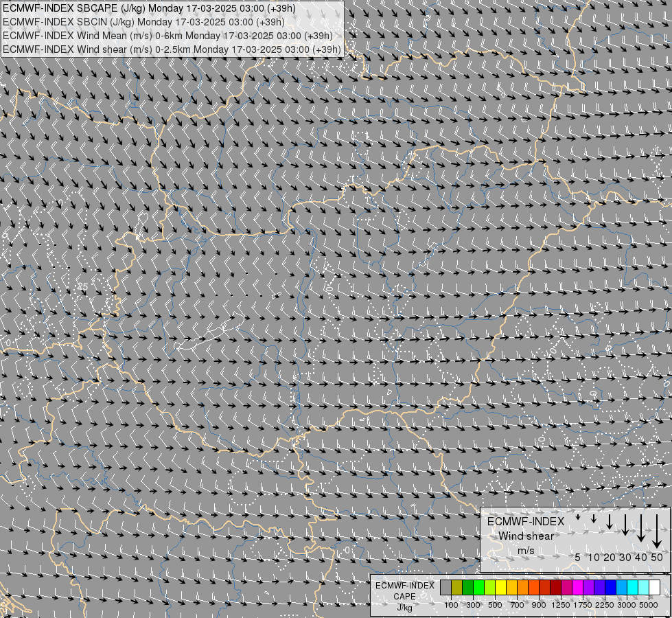Click the '20' label under wind shear arrows
The height and width of the screenshot is (618, 672).
610,558
